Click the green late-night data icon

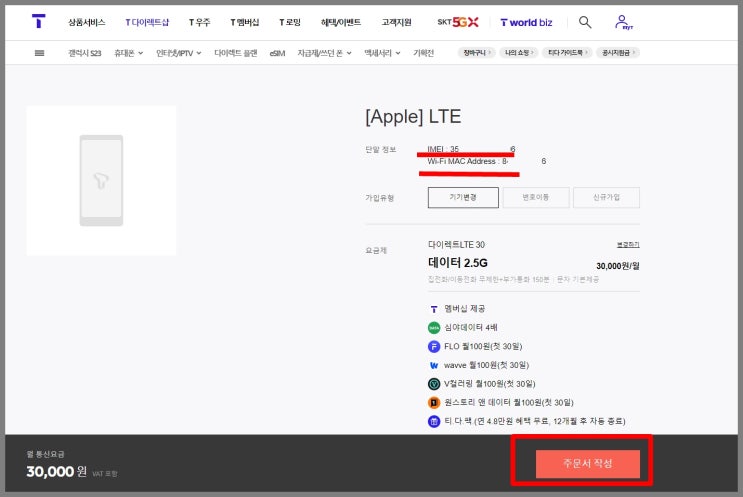(434, 328)
